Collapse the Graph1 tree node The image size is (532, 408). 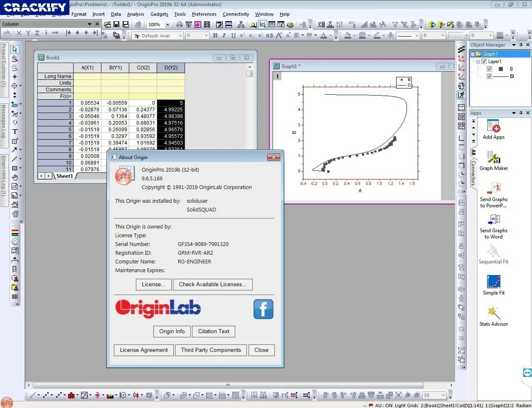[x=473, y=54]
